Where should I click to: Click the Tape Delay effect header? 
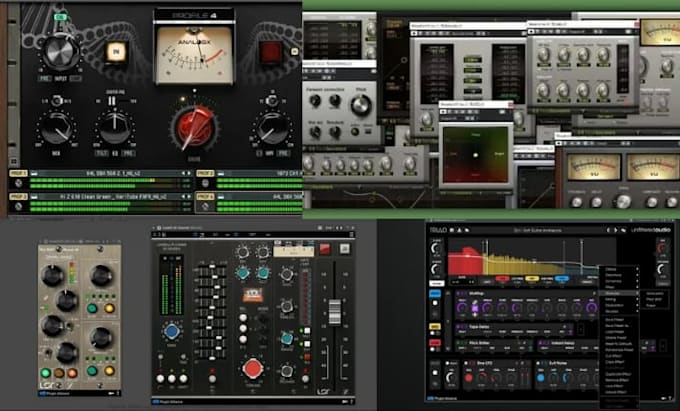click(x=514, y=326)
